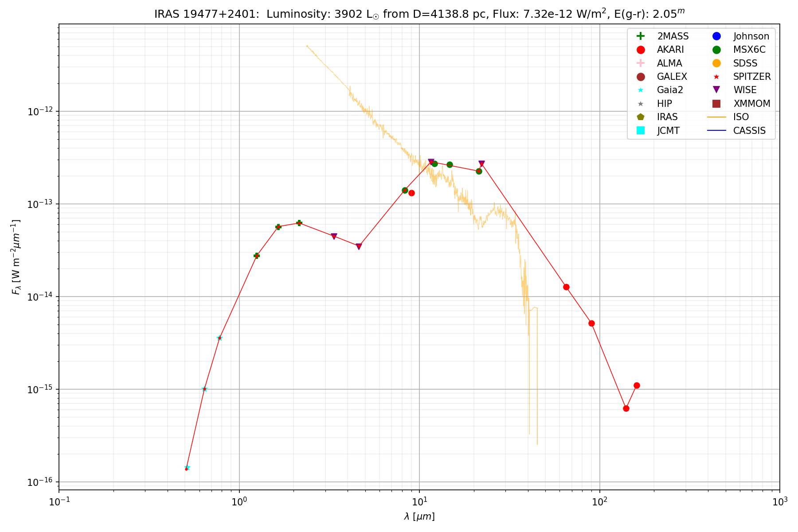Image resolution: width=798 pixels, height=532 pixels.
Task: Select the IRAS pentagon marker in legend
Action: [x=640, y=117]
